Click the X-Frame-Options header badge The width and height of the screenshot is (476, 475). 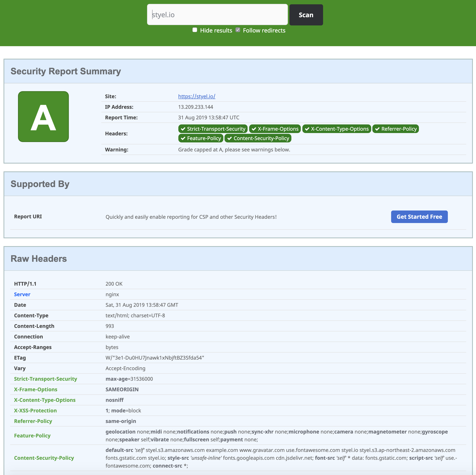point(275,129)
